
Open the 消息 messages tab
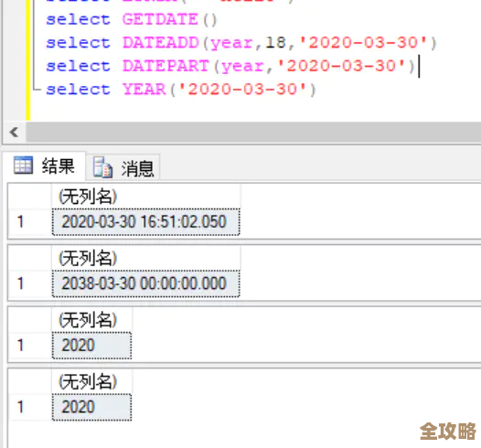click(x=123, y=167)
